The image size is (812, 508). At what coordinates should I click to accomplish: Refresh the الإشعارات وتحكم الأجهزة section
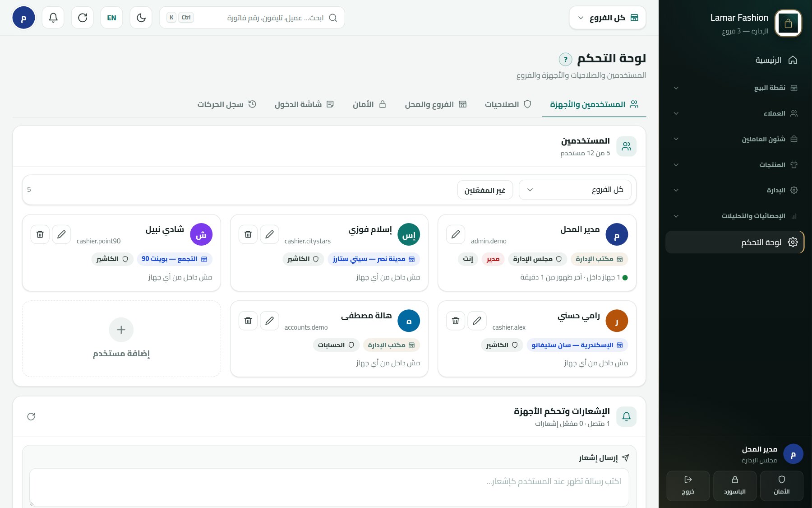(31, 416)
